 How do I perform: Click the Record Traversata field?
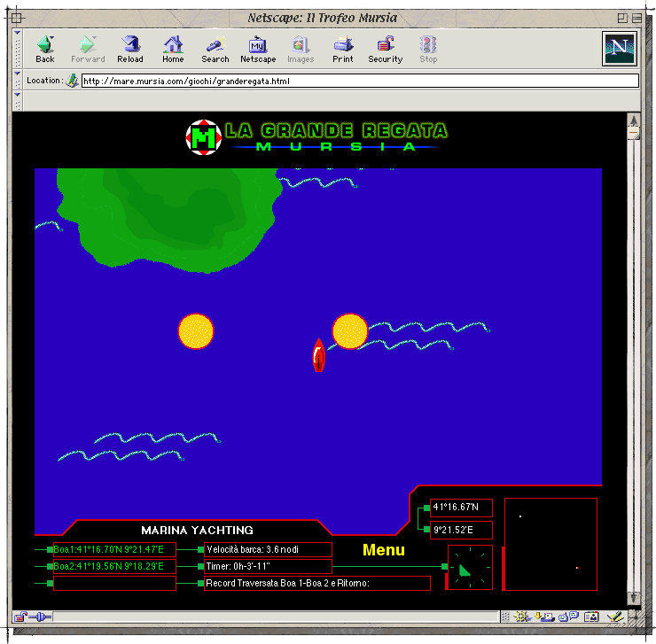coord(317,583)
